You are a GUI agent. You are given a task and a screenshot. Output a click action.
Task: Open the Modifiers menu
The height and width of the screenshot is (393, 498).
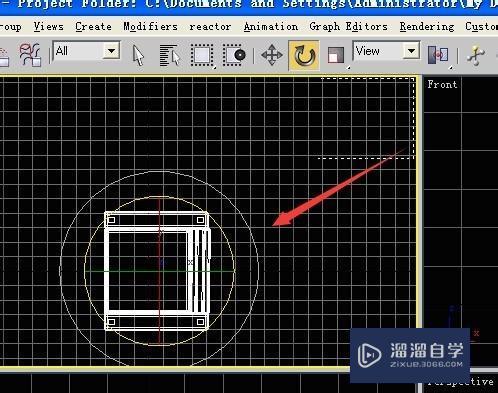pyautogui.click(x=150, y=26)
